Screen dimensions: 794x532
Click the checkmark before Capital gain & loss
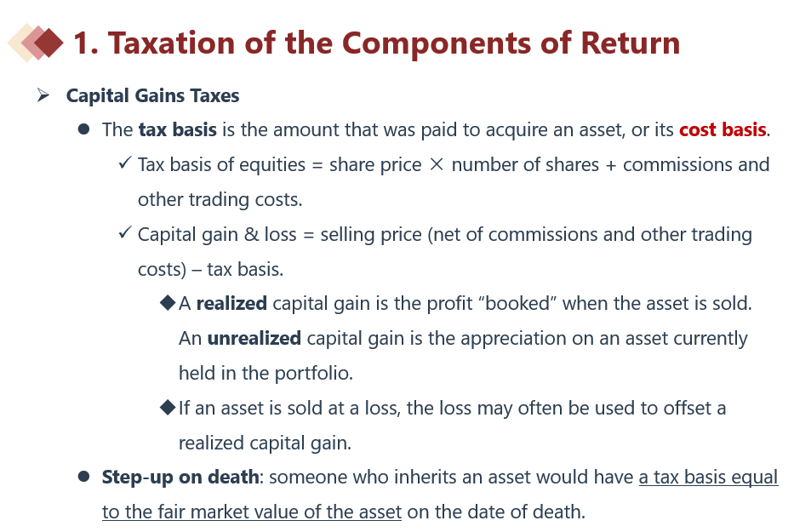click(x=124, y=233)
